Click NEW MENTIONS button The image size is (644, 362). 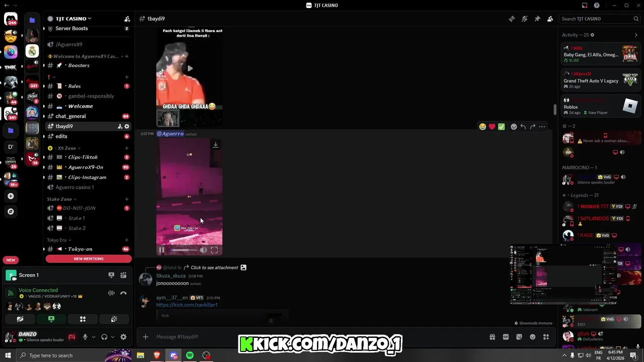pos(89,259)
